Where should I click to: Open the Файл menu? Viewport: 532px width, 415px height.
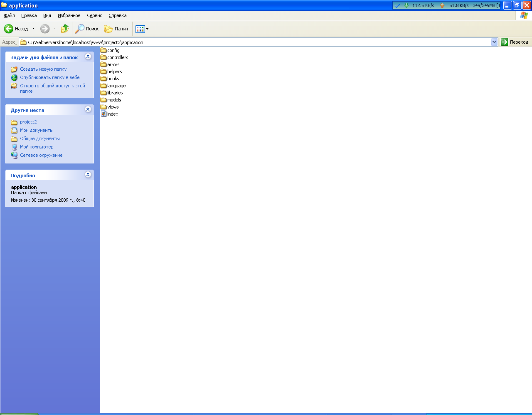tap(9, 15)
